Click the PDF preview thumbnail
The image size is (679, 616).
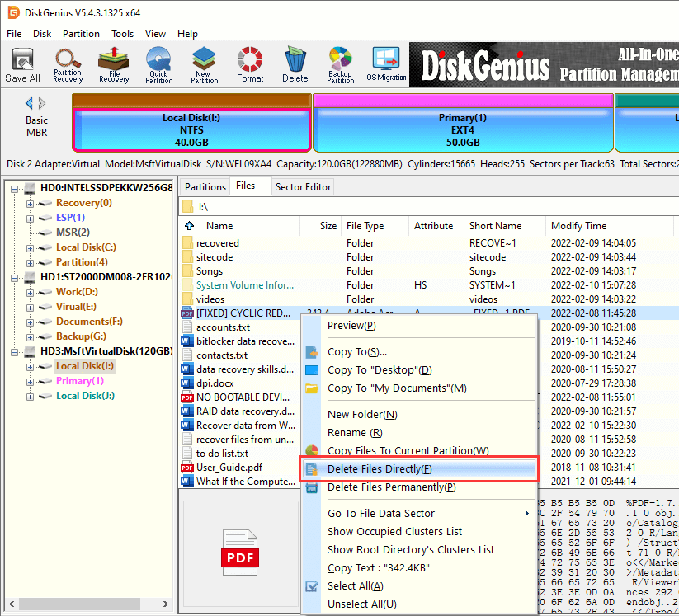(x=240, y=553)
